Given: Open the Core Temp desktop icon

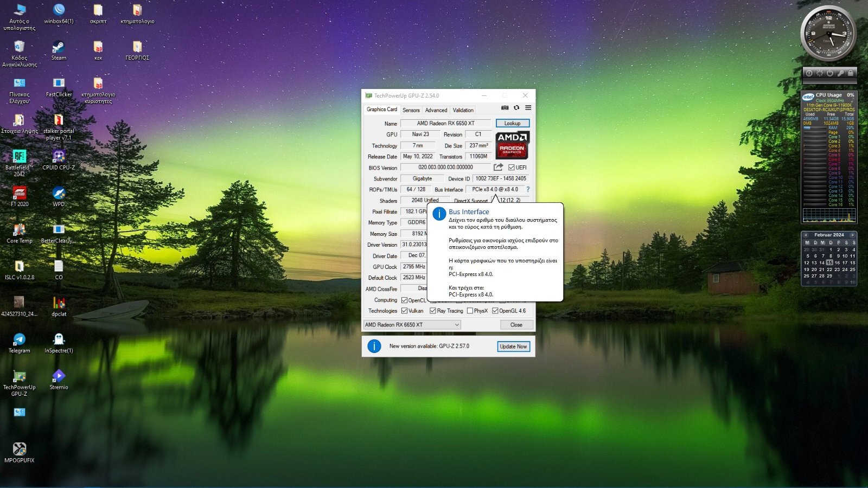Looking at the screenshot, I should pyautogui.click(x=20, y=234).
